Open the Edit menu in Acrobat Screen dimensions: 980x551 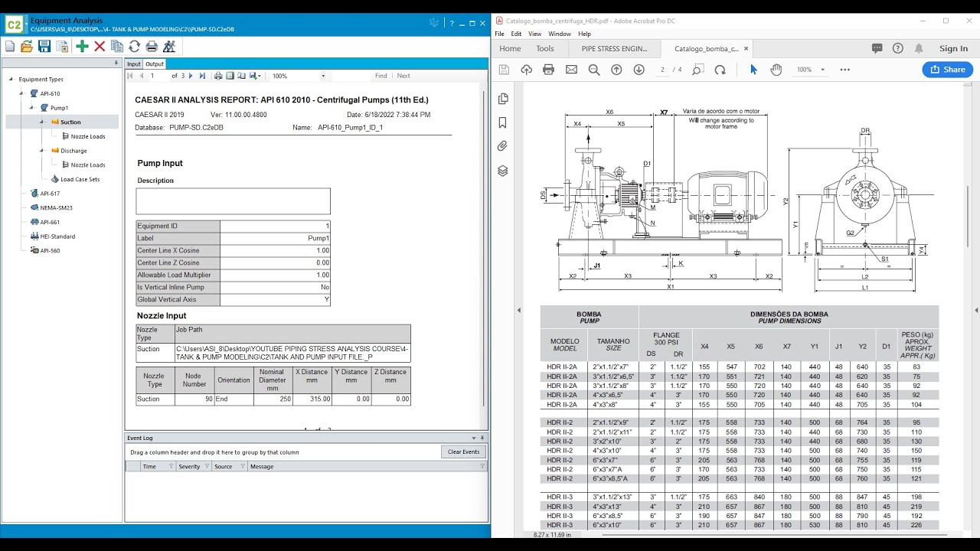click(x=516, y=34)
